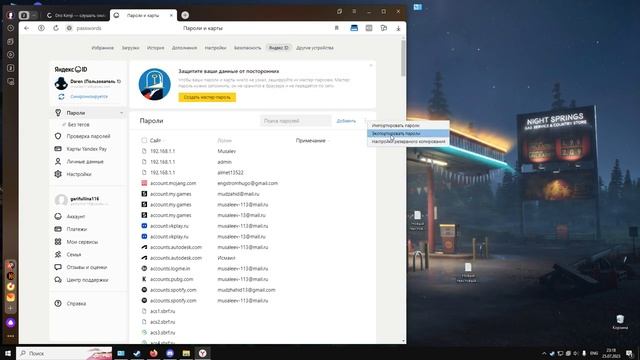This screenshot has height=360, width=640.
Task: Open Отзывы и оценки section
Action: [87, 267]
